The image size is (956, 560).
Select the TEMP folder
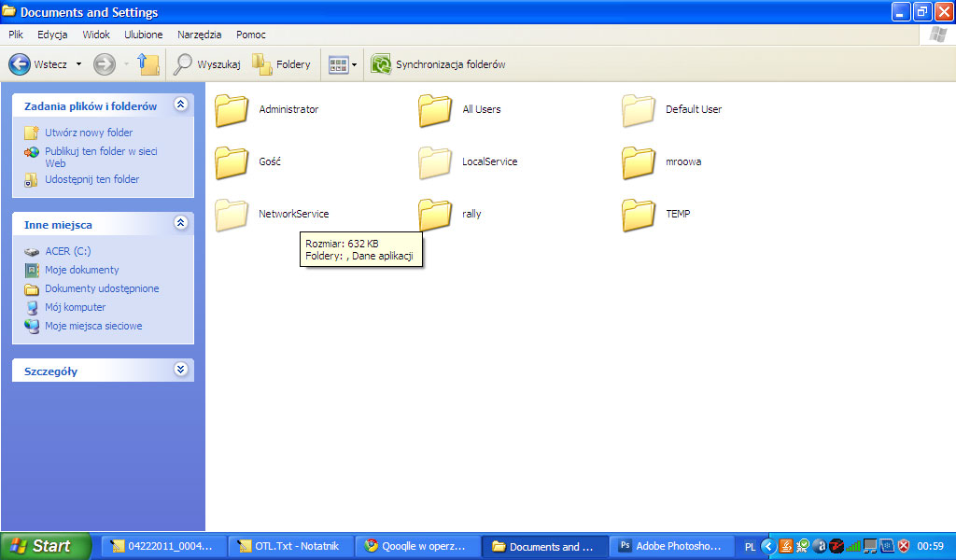pyautogui.click(x=656, y=215)
